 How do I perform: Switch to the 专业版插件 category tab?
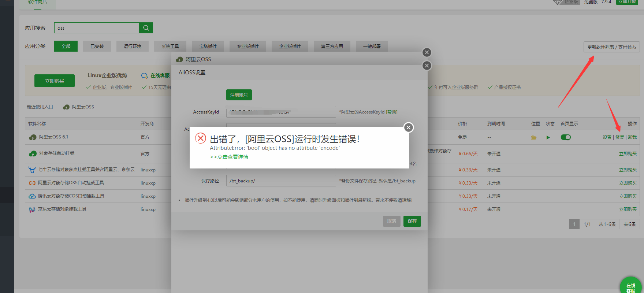(248, 46)
